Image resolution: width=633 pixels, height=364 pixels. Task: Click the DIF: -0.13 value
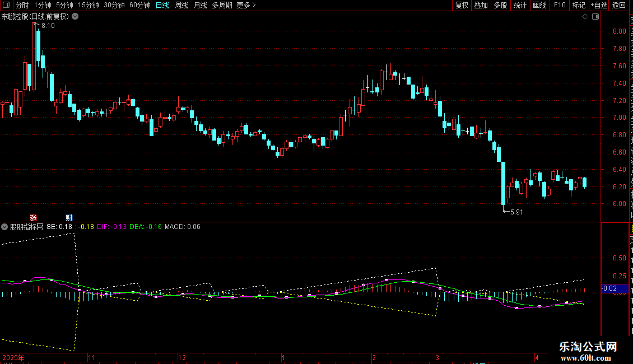point(112,227)
